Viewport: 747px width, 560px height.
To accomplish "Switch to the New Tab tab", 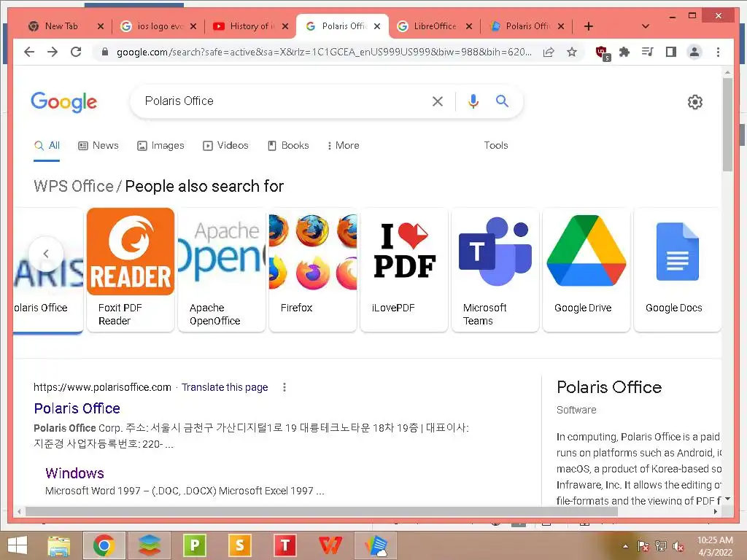I will 61,26.
